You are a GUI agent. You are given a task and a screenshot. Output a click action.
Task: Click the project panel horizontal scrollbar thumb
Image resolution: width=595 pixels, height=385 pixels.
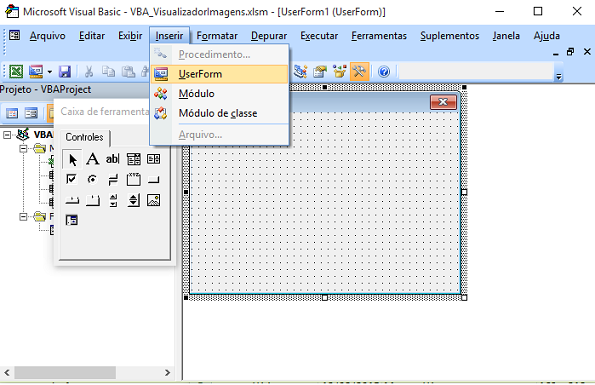[65, 372]
